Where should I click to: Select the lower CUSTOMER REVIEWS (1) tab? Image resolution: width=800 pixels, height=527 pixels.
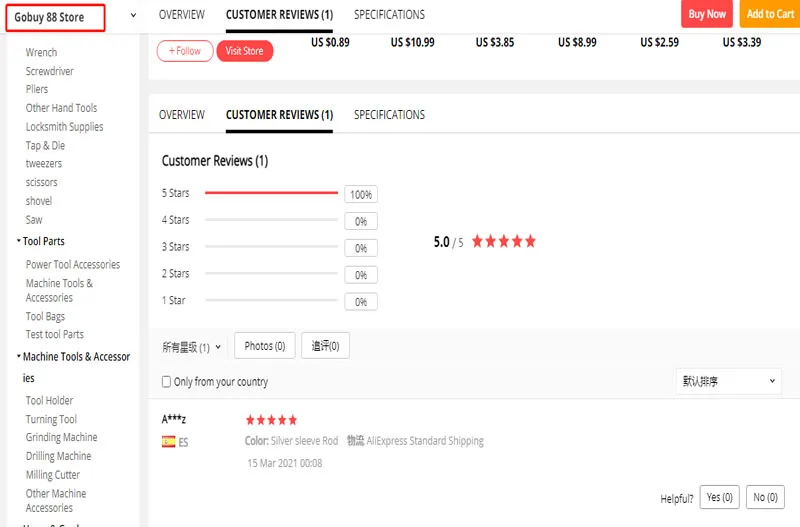(279, 115)
